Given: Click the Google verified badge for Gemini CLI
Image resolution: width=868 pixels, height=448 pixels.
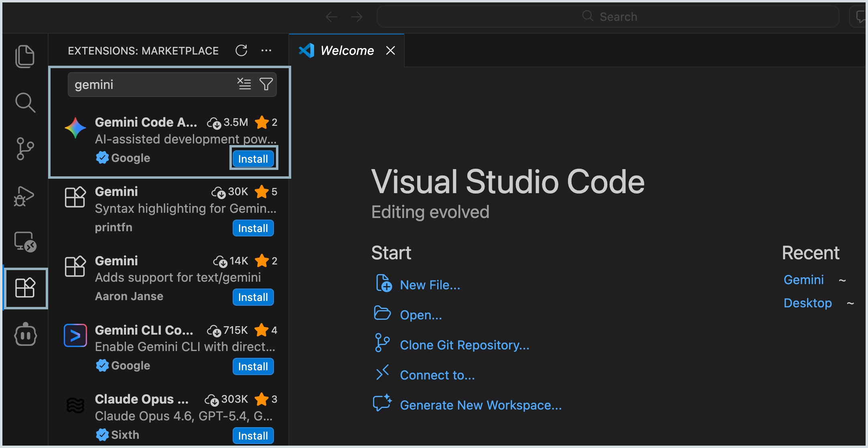Looking at the screenshot, I should click(x=102, y=365).
